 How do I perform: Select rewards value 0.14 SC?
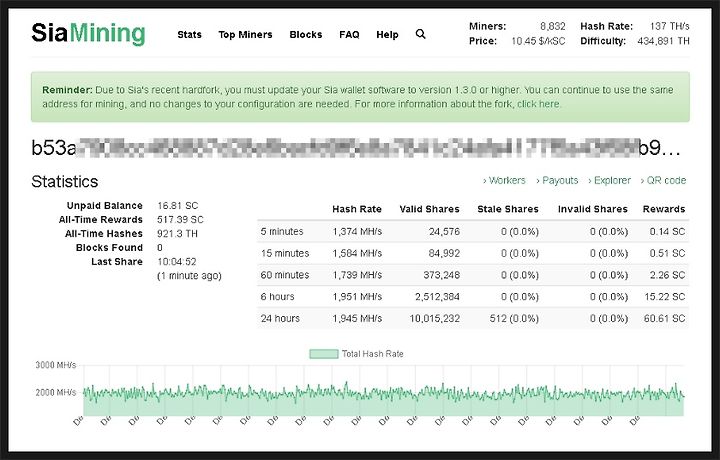click(x=667, y=231)
